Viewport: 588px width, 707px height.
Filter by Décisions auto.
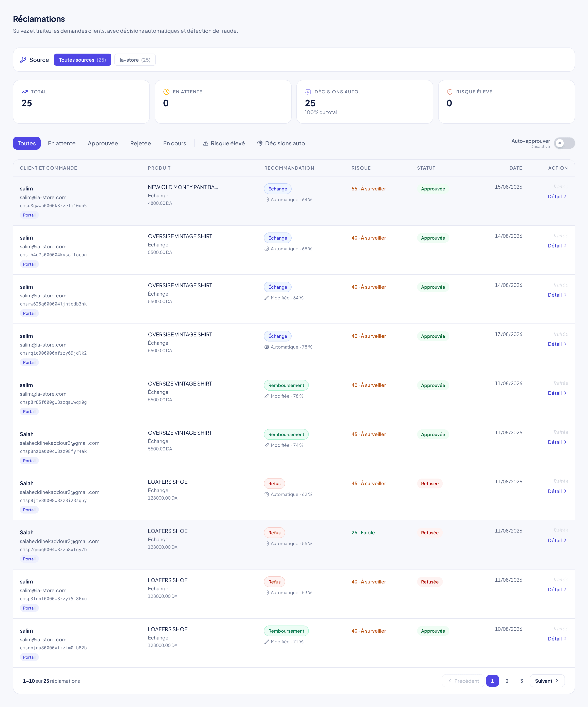[x=282, y=143]
